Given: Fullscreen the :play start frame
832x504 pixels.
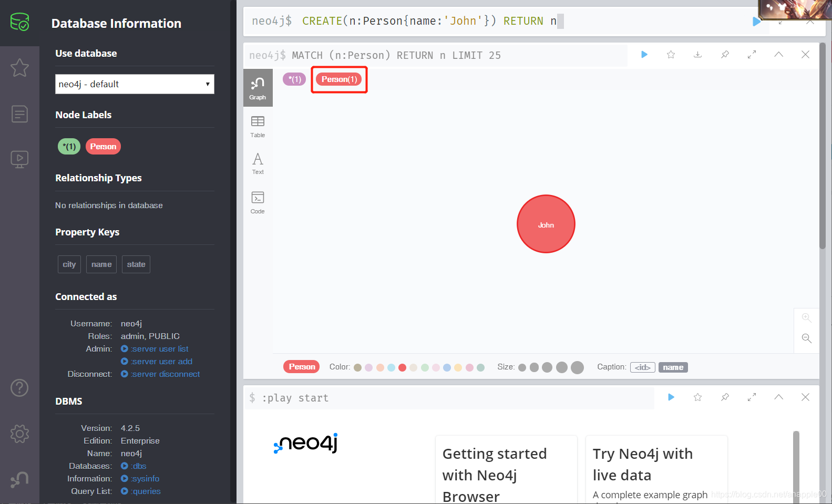Looking at the screenshot, I should point(752,397).
